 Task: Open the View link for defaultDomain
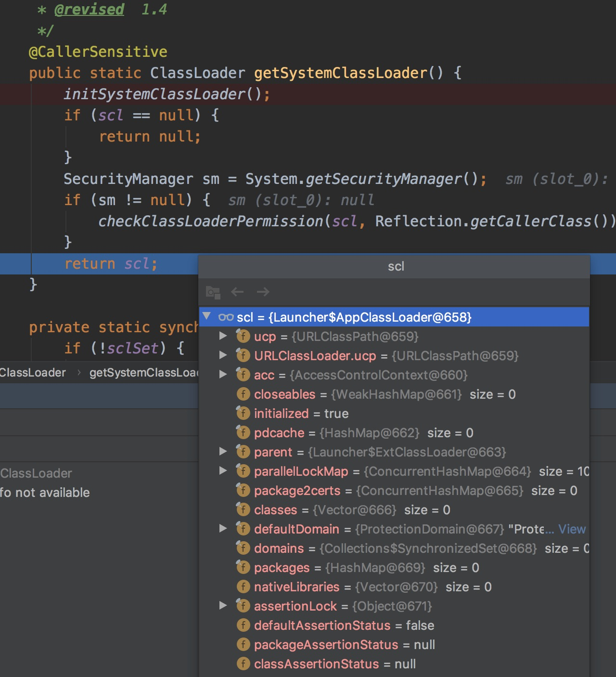[x=572, y=529]
